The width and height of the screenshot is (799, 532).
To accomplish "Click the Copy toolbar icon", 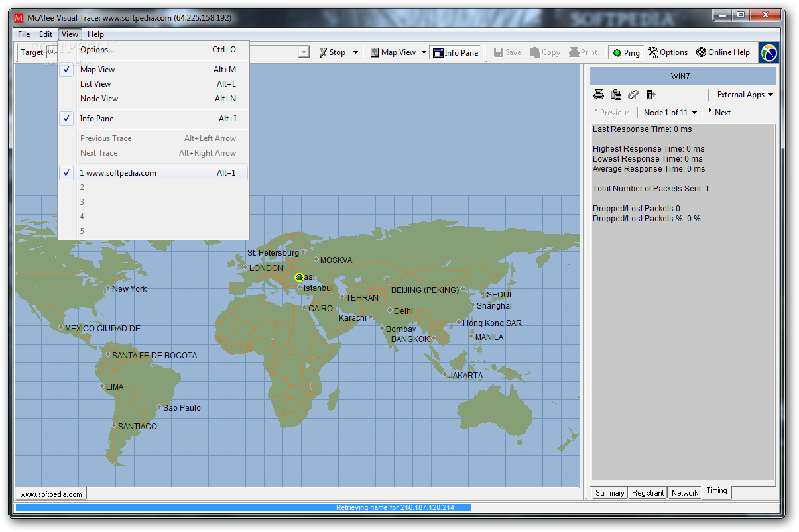I will (x=545, y=52).
